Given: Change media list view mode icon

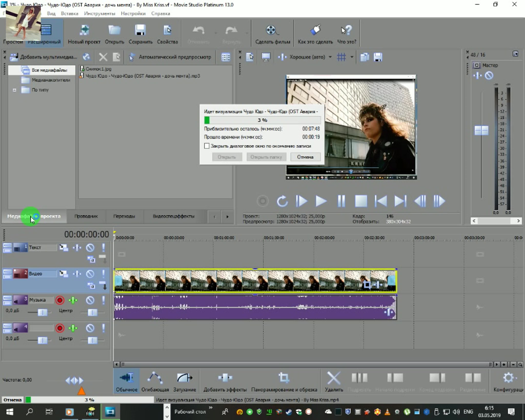Looking at the screenshot, I should point(226,57).
